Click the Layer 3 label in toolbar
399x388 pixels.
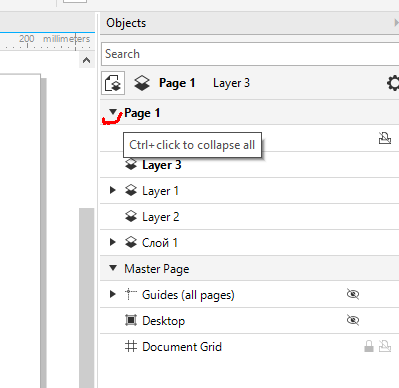pos(231,83)
